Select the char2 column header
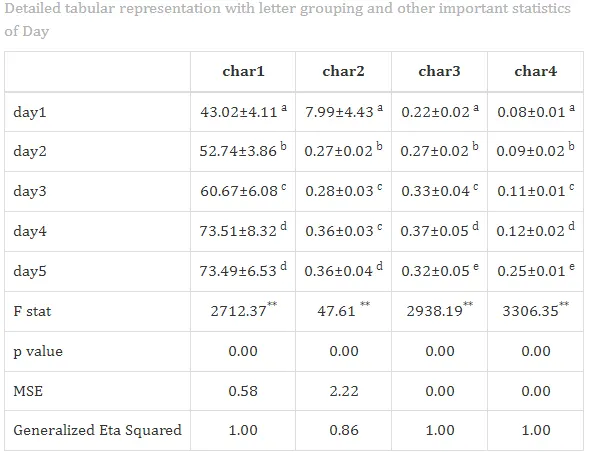The image size is (599, 454). point(343,71)
